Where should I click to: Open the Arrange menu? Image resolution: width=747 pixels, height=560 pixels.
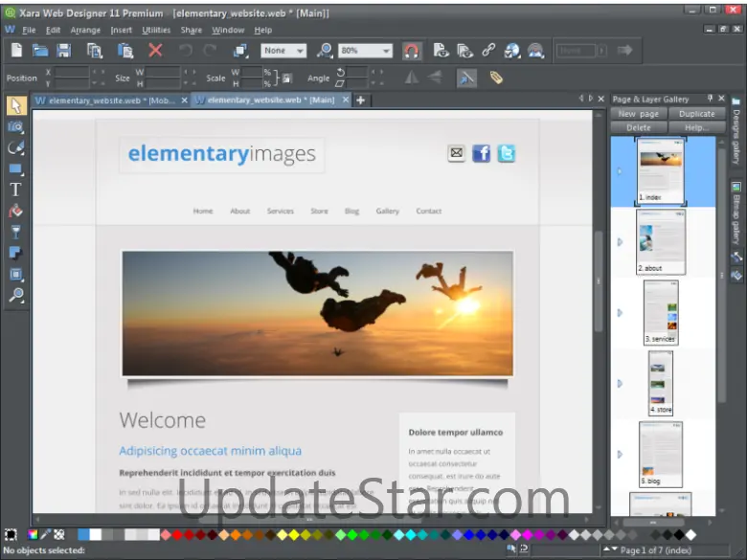click(85, 30)
